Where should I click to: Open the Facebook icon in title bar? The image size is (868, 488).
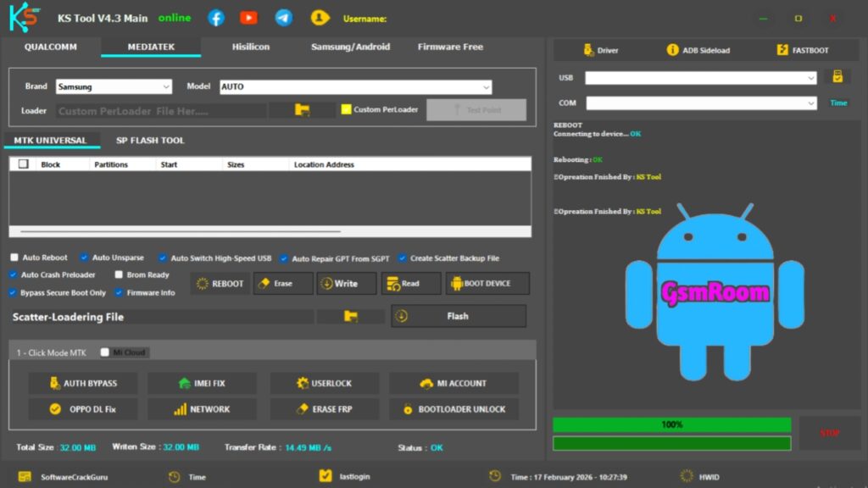(216, 18)
